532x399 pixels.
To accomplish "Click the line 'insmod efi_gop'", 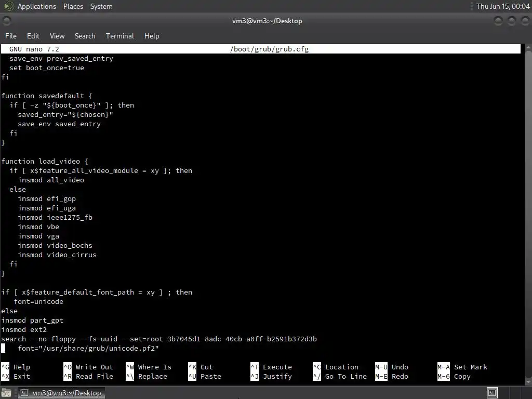I will 47,199.
